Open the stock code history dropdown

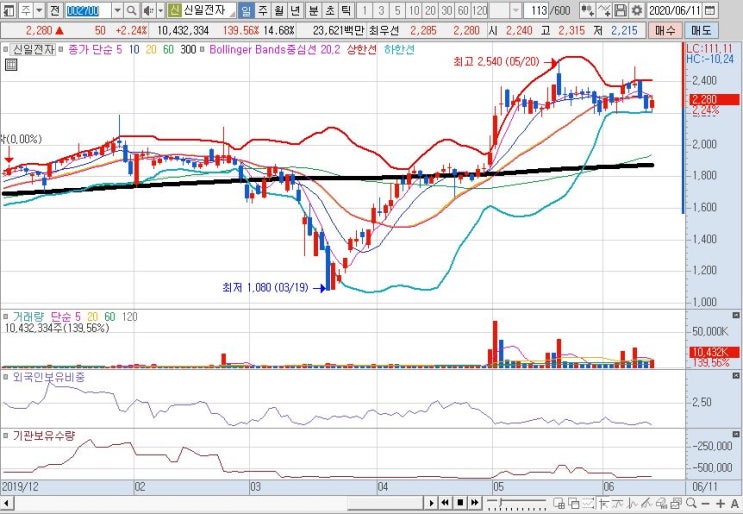pos(118,10)
